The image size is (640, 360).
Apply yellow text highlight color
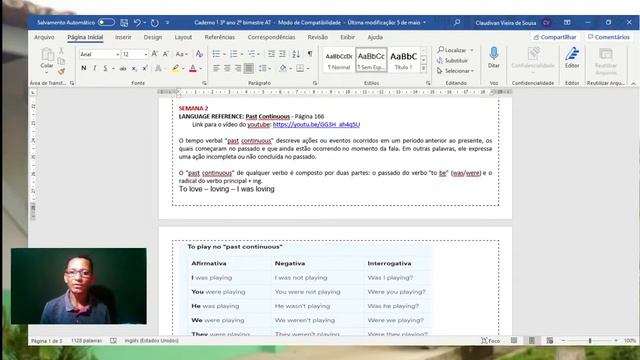[176, 69]
